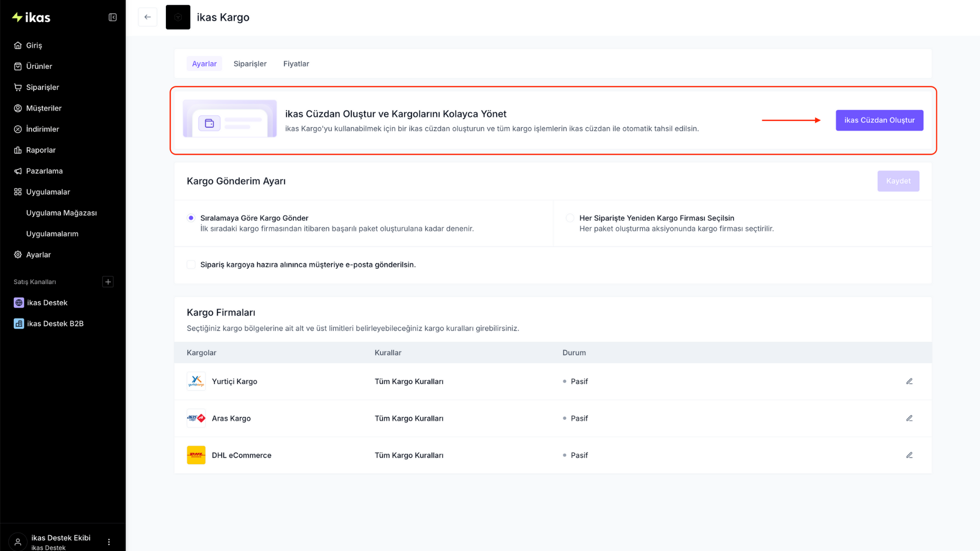Click the Siparişler cart icon
The height and width of the screenshot is (551, 980).
click(x=18, y=87)
